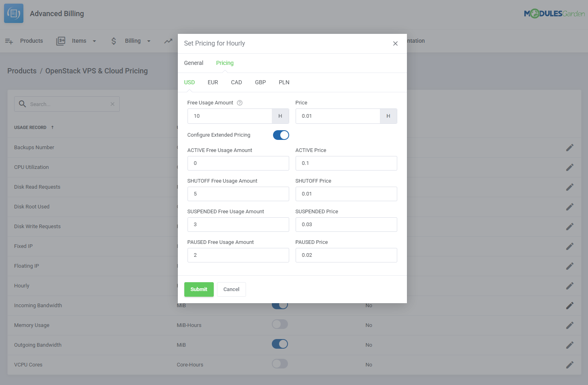
Task: Click the Advanced Billing logo icon
Action: pyautogui.click(x=14, y=13)
